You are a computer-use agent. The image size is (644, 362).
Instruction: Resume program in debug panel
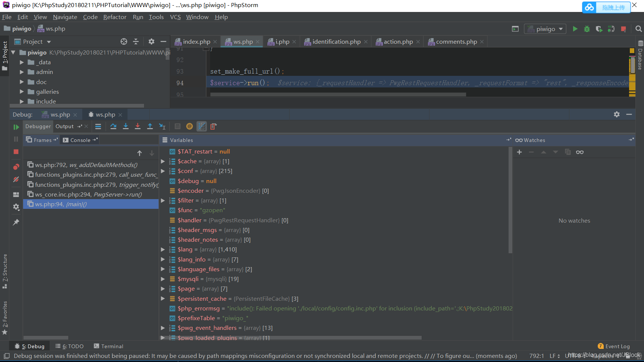16,127
